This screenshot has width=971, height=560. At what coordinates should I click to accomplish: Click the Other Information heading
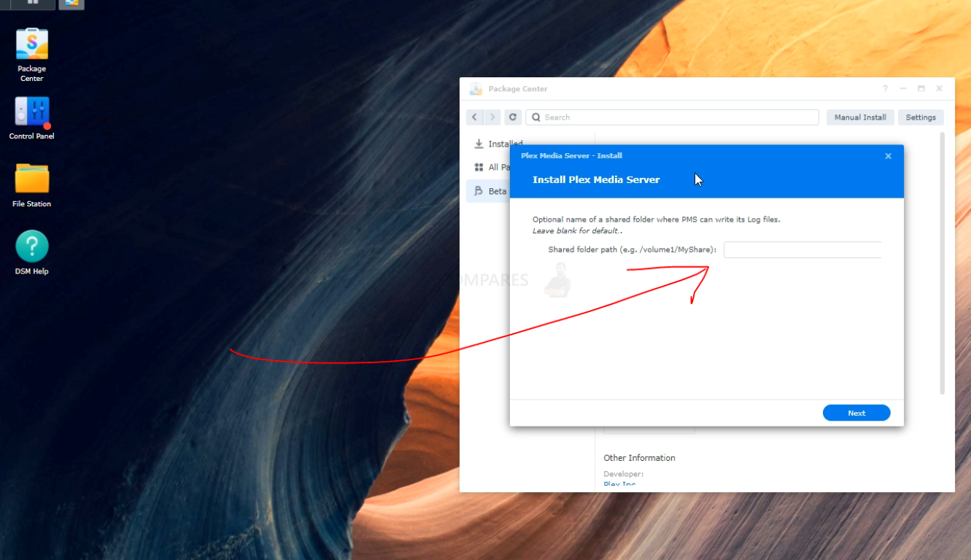click(x=639, y=458)
